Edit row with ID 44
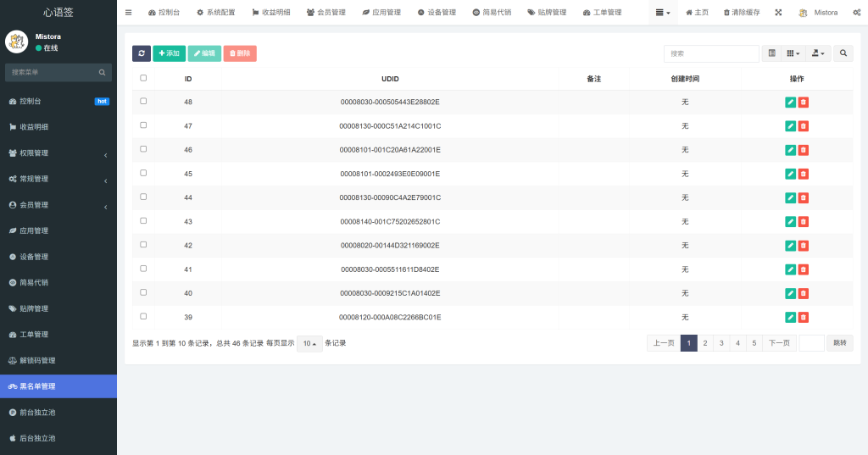The height and width of the screenshot is (455, 868). (x=791, y=197)
